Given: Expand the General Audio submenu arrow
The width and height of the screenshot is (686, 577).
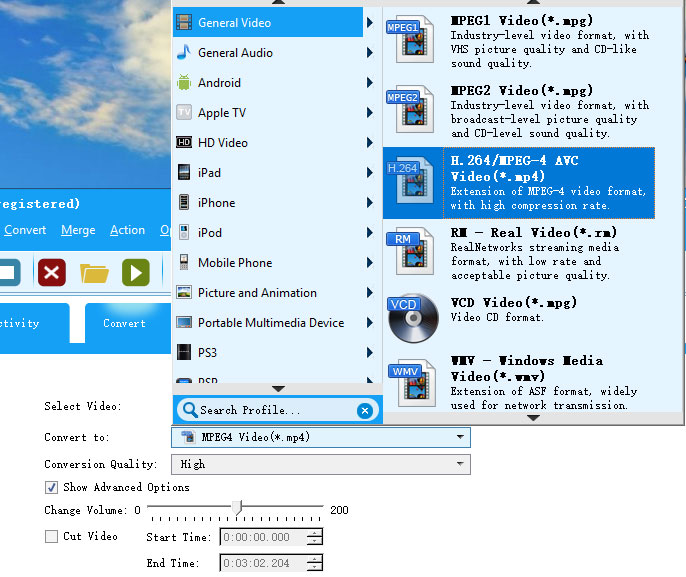Looking at the screenshot, I should (x=370, y=52).
